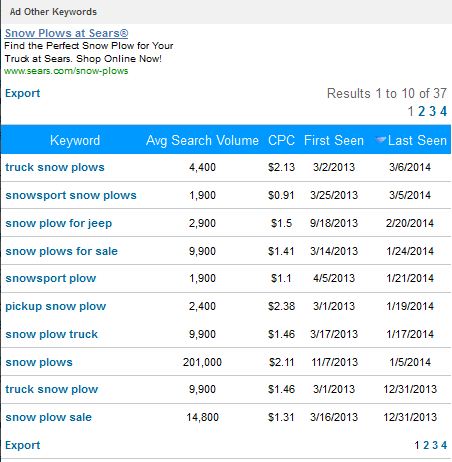Select last seen date 2/20/2014
The height and width of the screenshot is (462, 452).
tap(410, 223)
